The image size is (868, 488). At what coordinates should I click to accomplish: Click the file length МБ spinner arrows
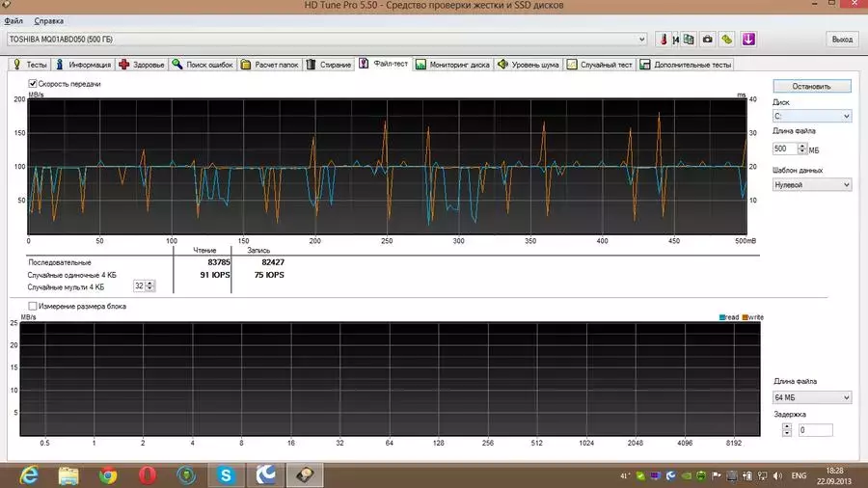[802, 149]
